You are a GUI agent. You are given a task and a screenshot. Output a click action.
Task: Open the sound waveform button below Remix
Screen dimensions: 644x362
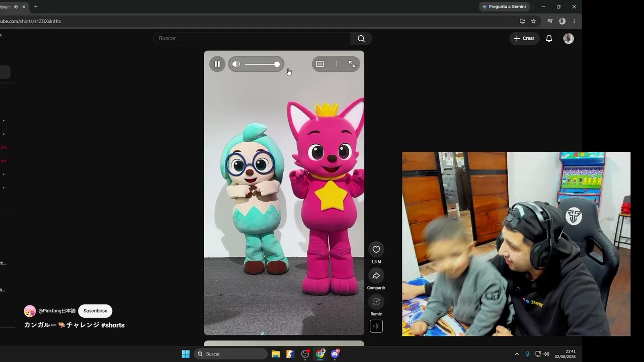tap(376, 326)
